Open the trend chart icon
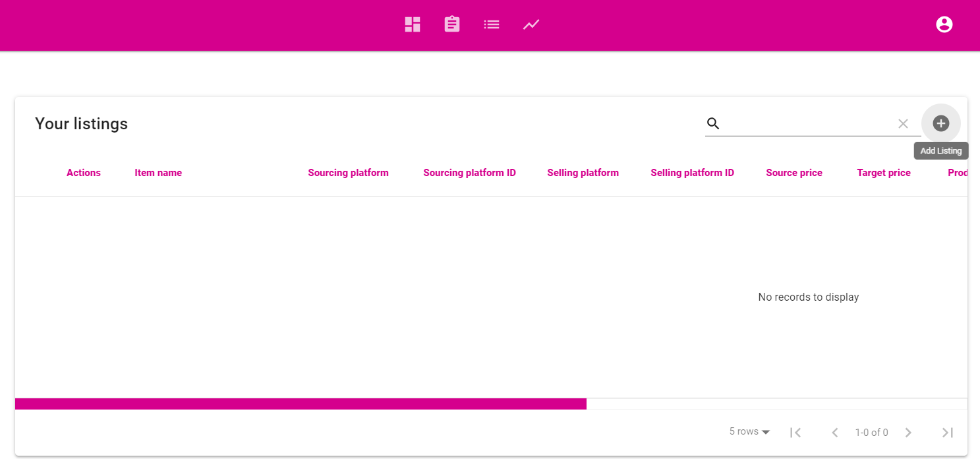 pyautogui.click(x=531, y=24)
